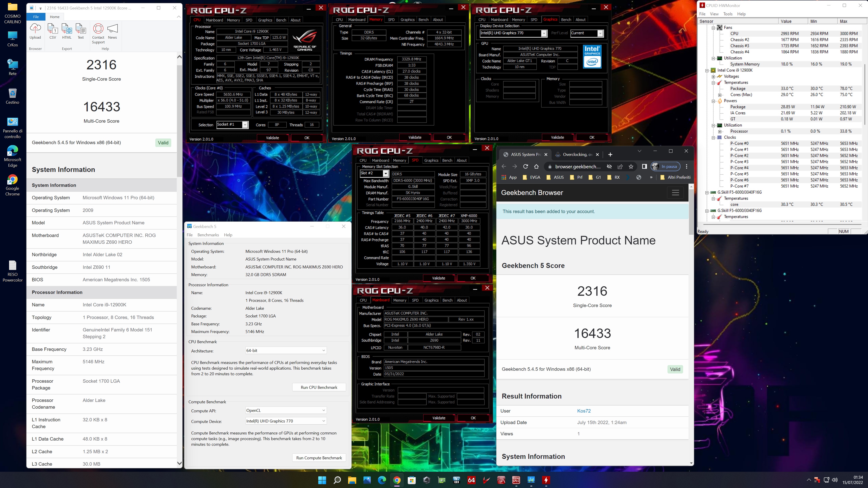Open Compute API OpenCL dropdown

tap(286, 410)
